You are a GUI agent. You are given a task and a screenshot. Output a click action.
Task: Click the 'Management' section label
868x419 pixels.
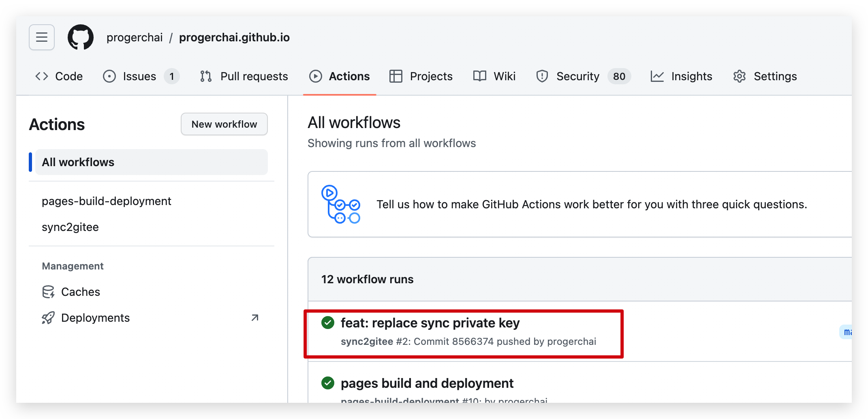[73, 266]
